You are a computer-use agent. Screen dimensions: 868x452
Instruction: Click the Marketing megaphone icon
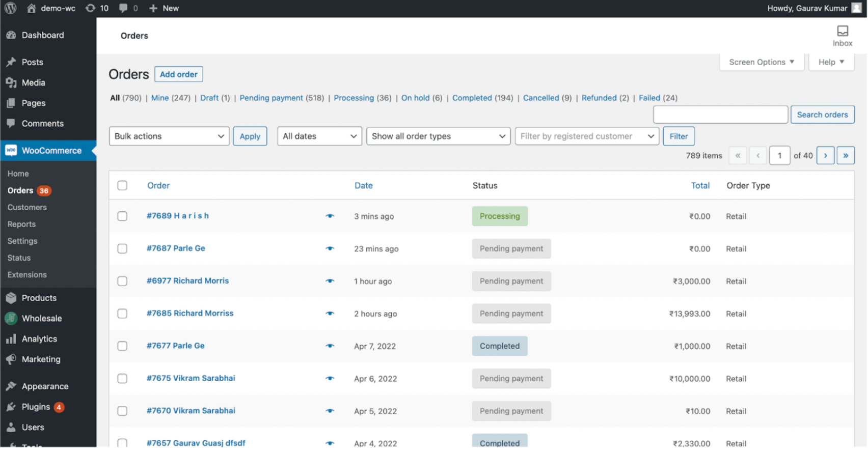click(x=11, y=359)
